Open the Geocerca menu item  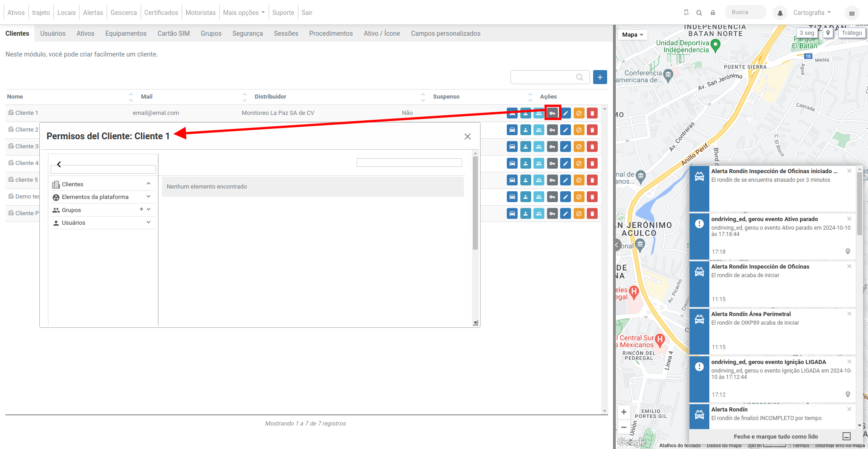tap(123, 13)
